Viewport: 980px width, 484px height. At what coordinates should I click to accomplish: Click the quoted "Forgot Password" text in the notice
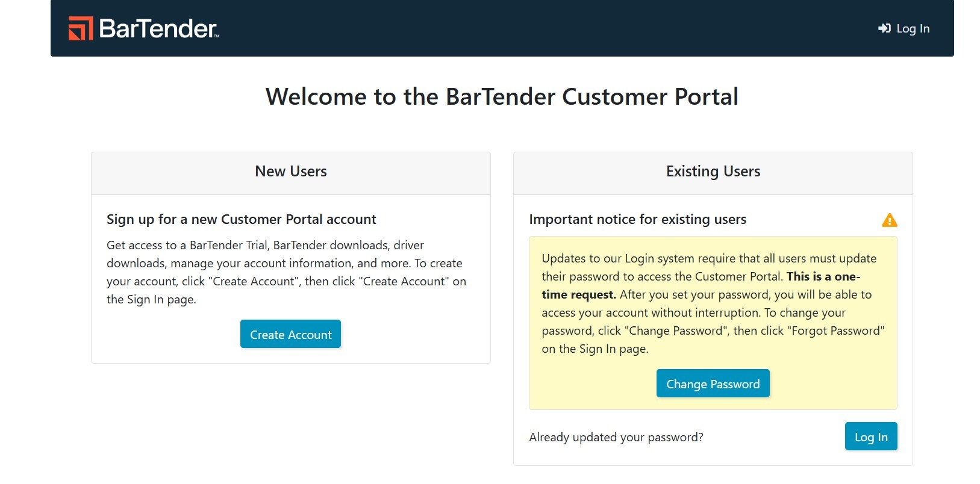836,330
